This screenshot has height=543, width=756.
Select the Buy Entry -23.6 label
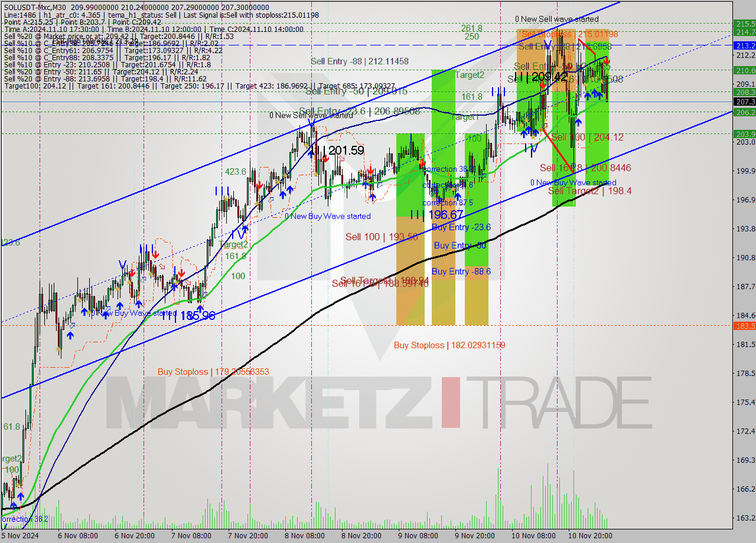pyautogui.click(x=461, y=227)
